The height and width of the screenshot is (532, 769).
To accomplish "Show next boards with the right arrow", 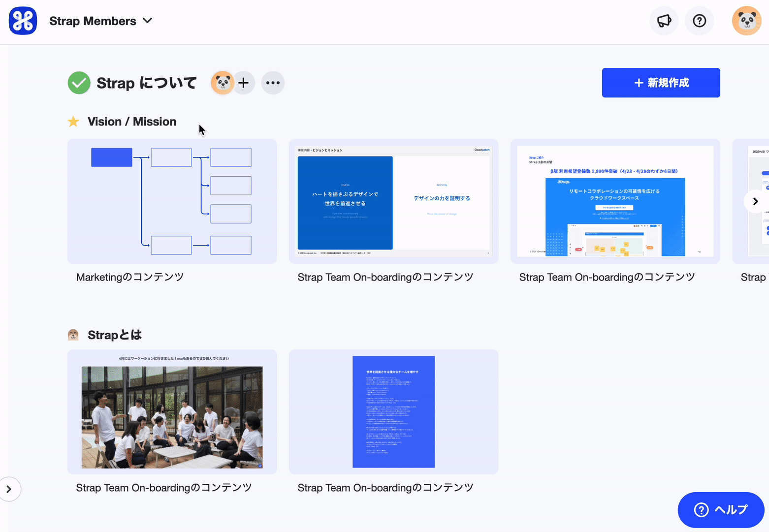I will [755, 201].
